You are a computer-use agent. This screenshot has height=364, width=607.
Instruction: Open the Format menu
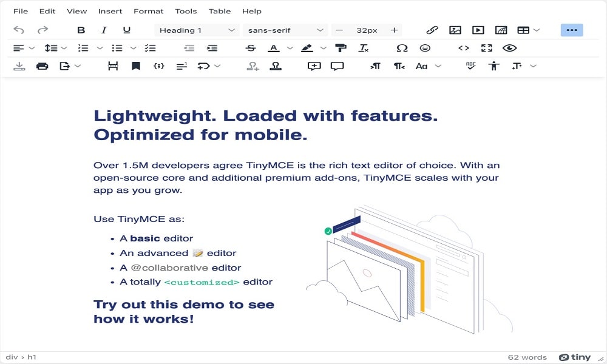coord(148,11)
